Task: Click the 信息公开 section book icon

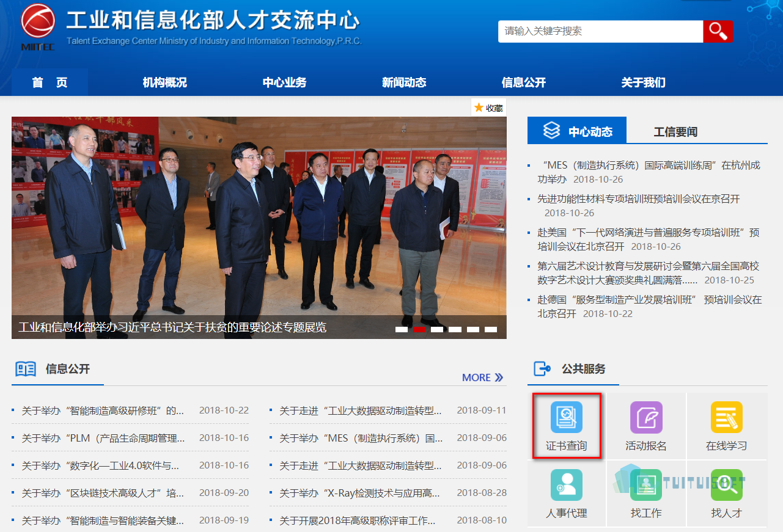Action: [x=26, y=369]
